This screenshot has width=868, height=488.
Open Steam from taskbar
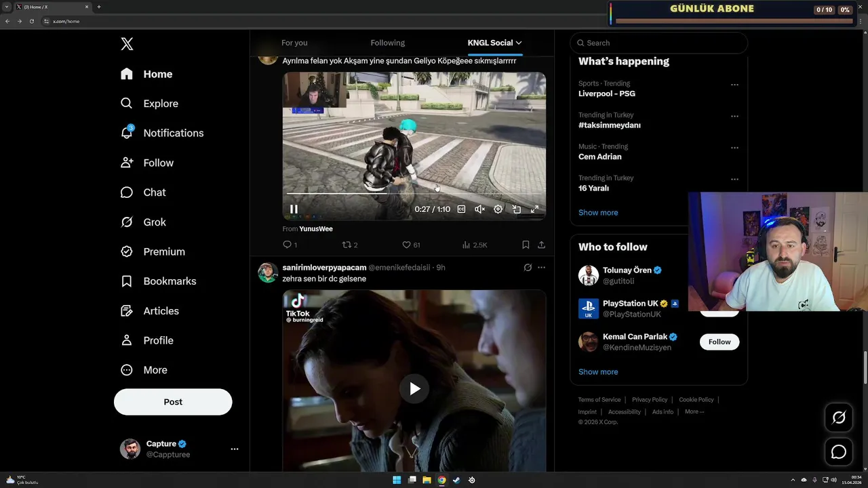click(456, 480)
